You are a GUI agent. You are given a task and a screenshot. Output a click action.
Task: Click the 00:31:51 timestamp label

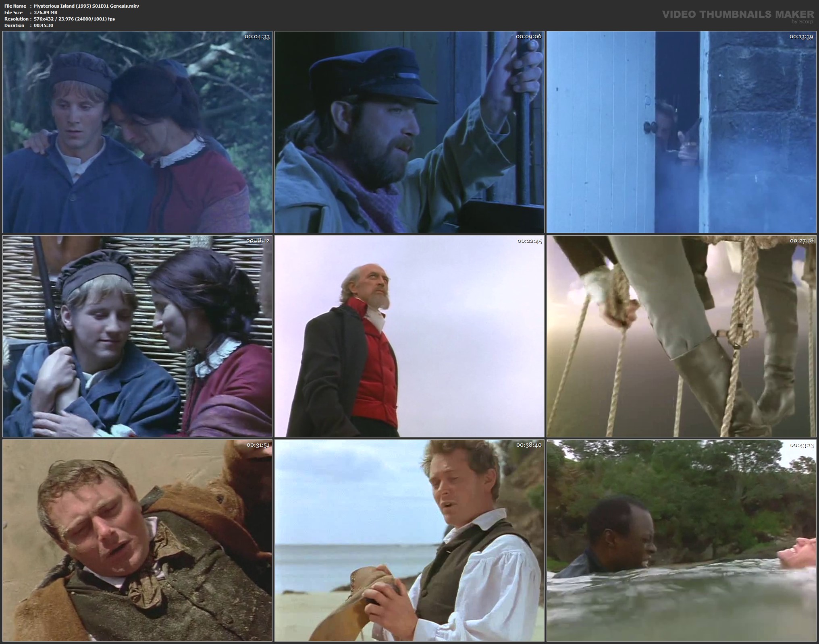coord(258,445)
